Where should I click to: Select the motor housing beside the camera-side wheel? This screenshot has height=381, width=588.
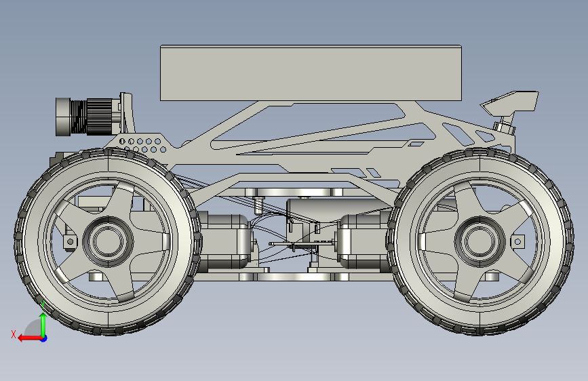(x=224, y=243)
